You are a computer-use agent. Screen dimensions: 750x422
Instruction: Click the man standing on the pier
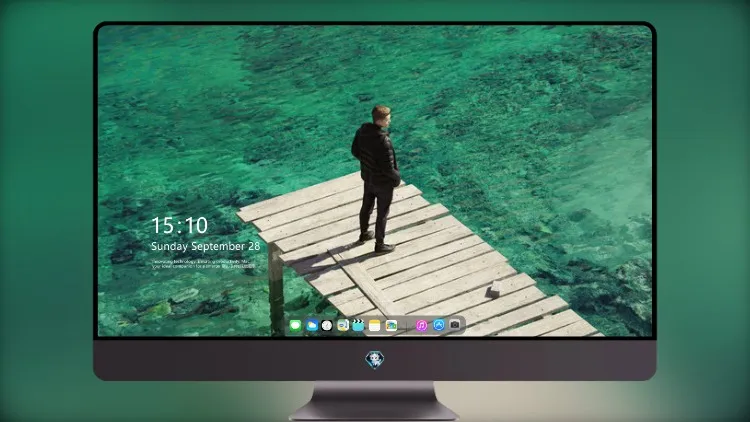click(377, 179)
